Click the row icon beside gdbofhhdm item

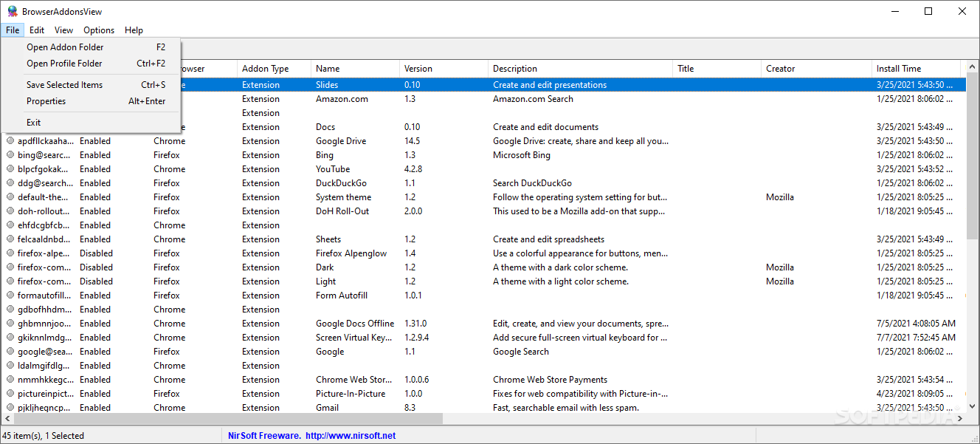[10, 310]
